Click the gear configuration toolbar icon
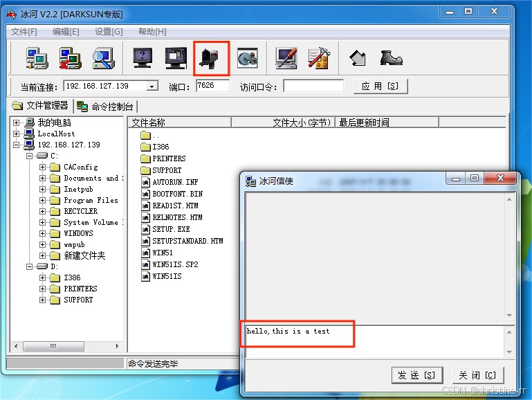The height and width of the screenshot is (400, 532). [248, 58]
